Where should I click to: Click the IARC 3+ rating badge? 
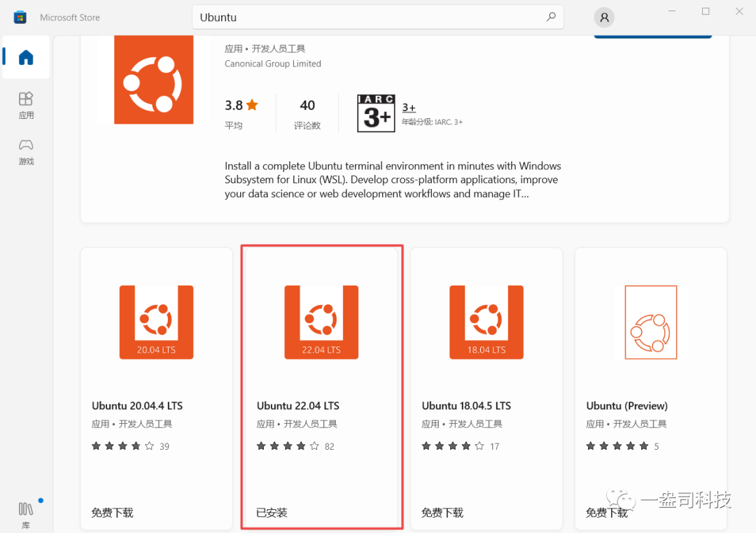(376, 113)
